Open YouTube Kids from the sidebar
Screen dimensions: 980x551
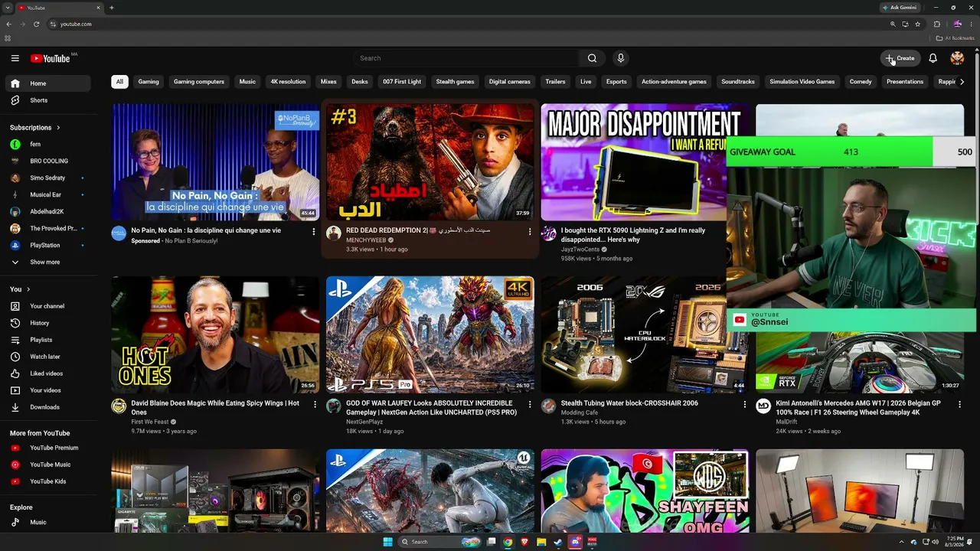click(x=47, y=481)
